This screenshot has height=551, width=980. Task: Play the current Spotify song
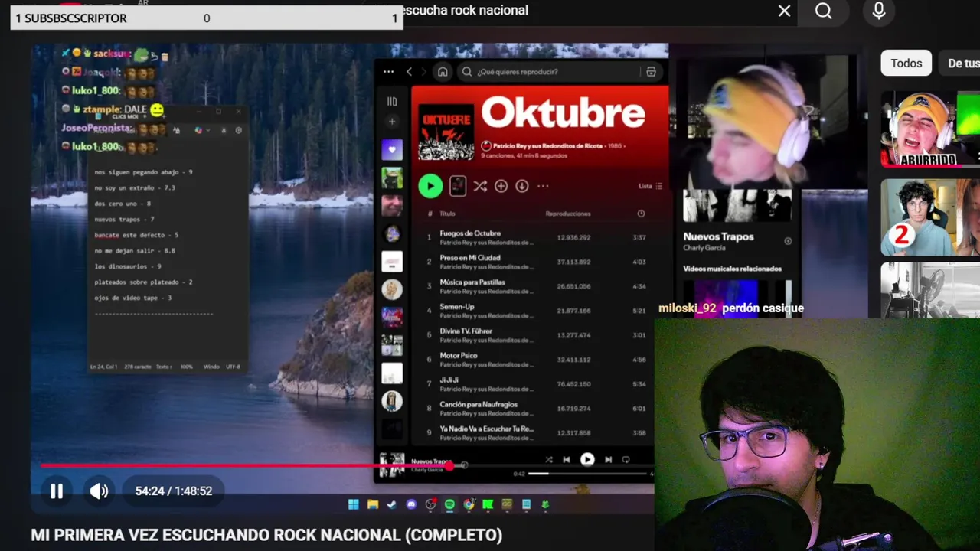[587, 459]
